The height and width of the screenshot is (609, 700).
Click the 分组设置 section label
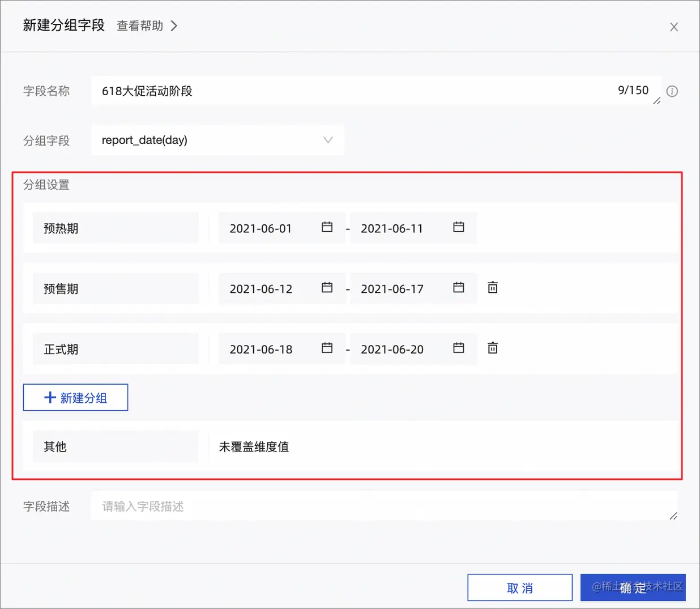[x=46, y=185]
